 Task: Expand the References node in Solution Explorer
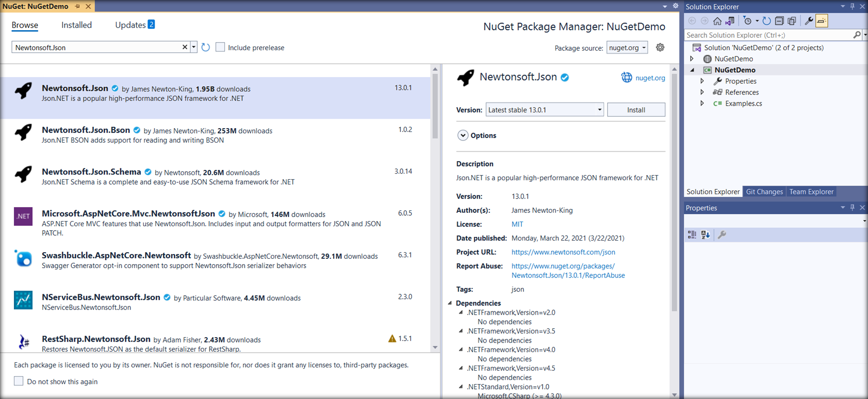click(x=702, y=92)
